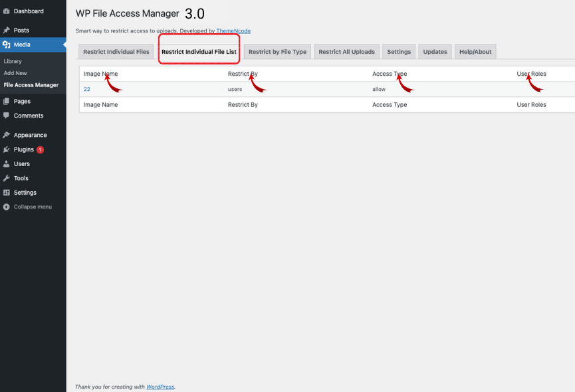The image size is (575, 392).
Task: Select the Media menu label
Action: [22, 45]
